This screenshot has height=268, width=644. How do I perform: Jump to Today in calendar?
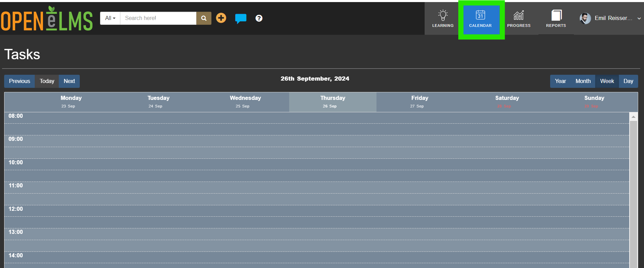[47, 81]
